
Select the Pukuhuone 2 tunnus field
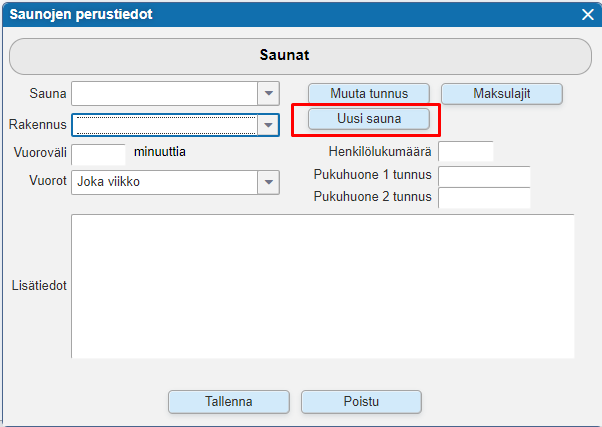coord(484,198)
